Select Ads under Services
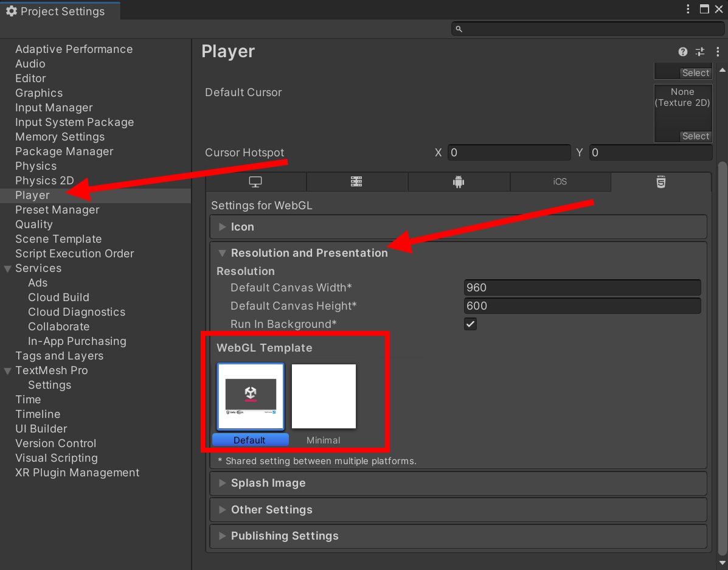 pyautogui.click(x=38, y=282)
